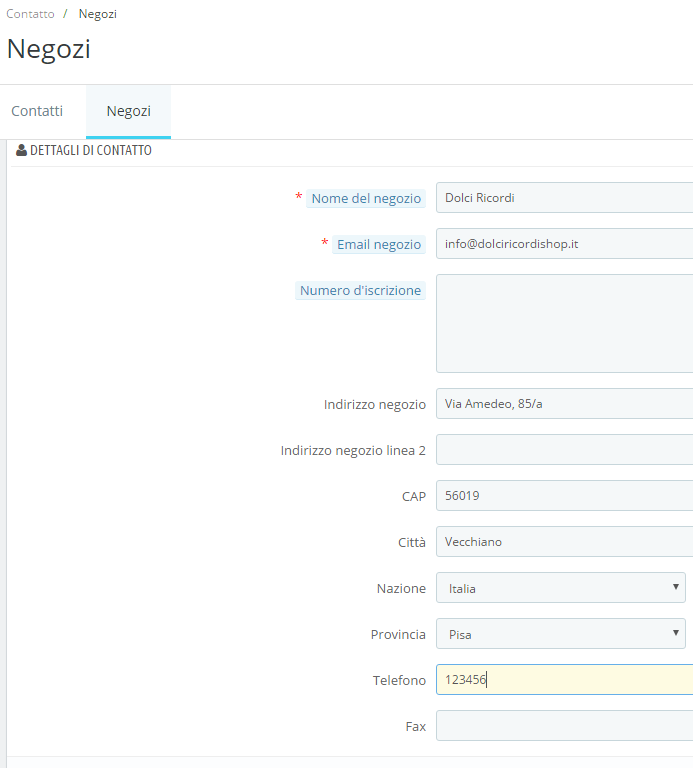Screen dimensions: 693x768
Task: Focus the shop name field with Dolci Ricordi
Action: pyautogui.click(x=564, y=198)
